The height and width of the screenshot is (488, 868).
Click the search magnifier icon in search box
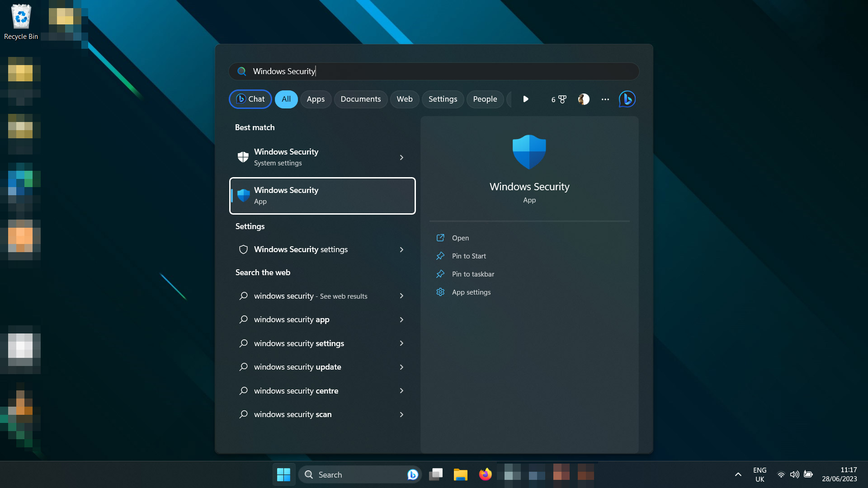(242, 71)
